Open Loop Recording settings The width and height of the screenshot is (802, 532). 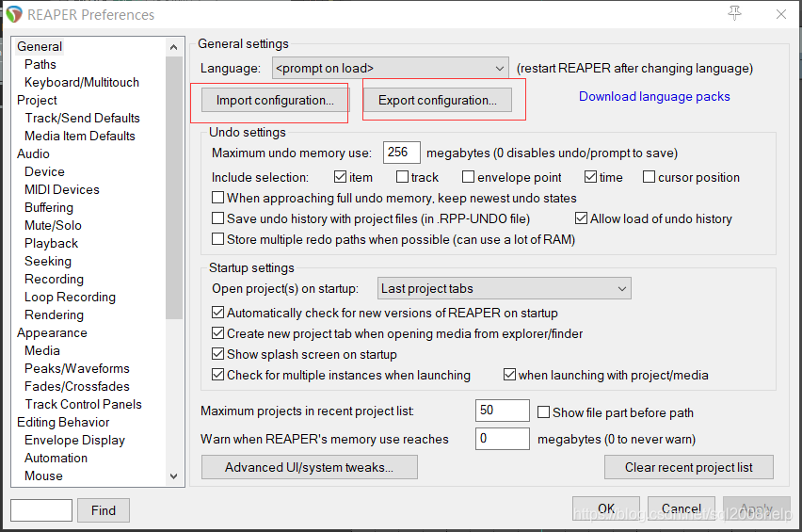point(70,298)
